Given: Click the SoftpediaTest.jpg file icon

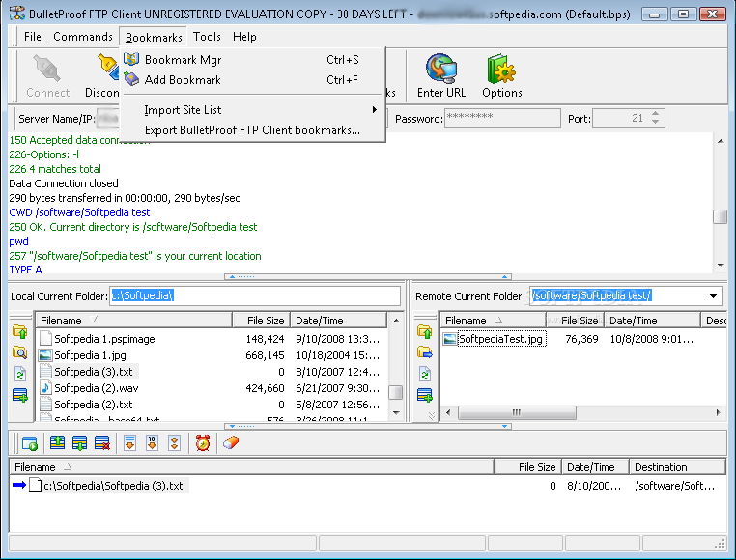Looking at the screenshot, I should point(450,339).
